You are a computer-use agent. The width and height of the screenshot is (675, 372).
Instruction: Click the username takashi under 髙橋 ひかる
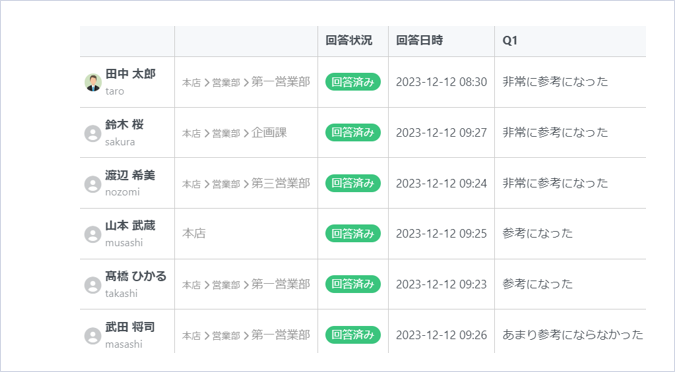(121, 294)
